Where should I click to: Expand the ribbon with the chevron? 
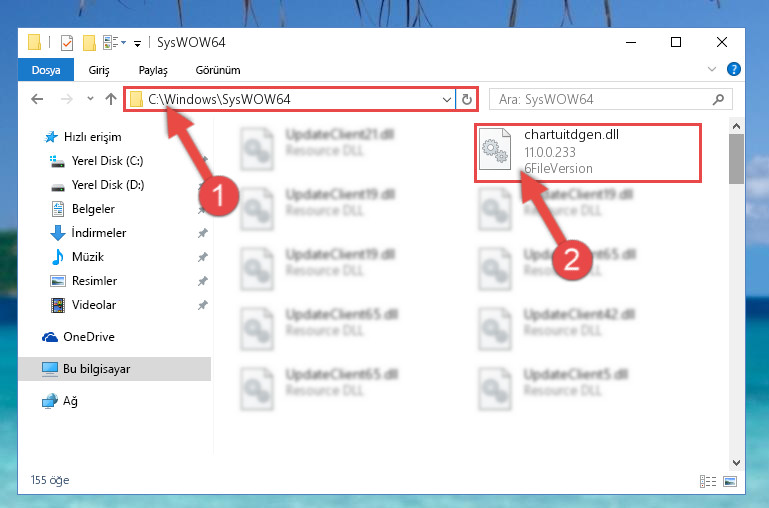[x=712, y=69]
